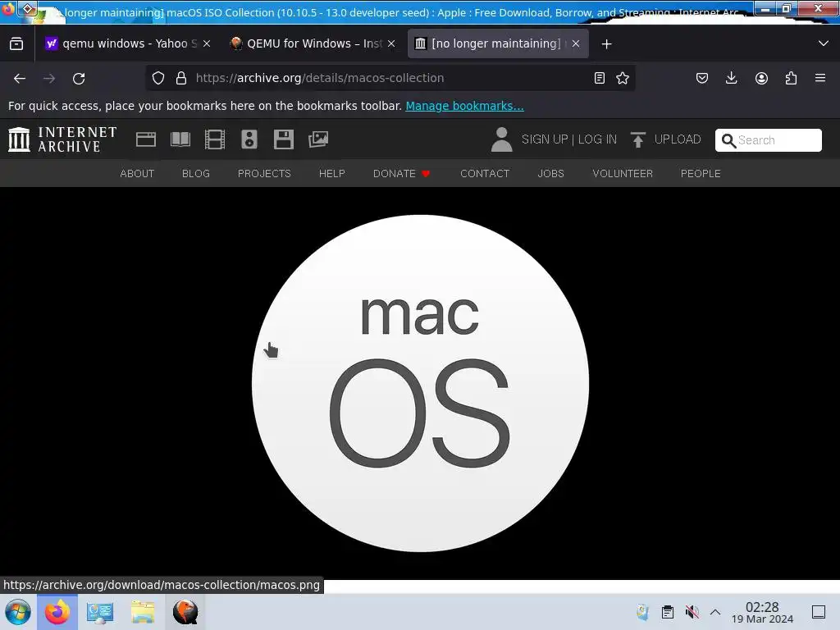Click the taskbar clock and date
Viewport: 840px width, 630px height.
(762, 612)
